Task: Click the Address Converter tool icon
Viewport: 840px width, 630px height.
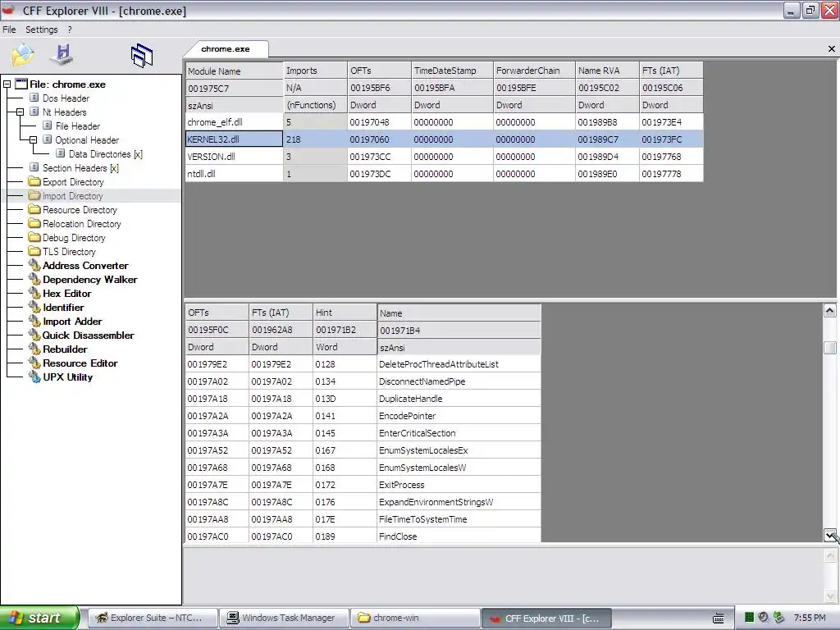Action: (34, 265)
